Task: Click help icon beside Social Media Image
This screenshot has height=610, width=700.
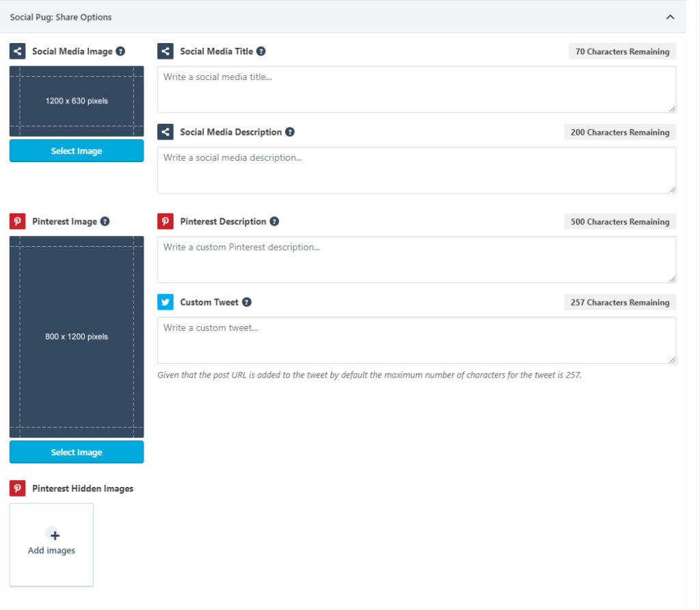Action: [120, 51]
